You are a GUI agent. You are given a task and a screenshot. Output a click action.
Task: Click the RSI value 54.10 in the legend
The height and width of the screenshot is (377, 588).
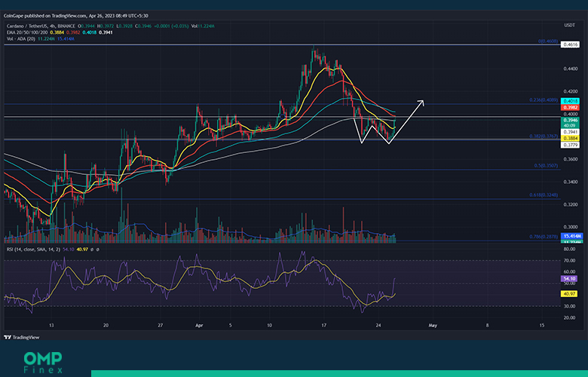coord(69,249)
